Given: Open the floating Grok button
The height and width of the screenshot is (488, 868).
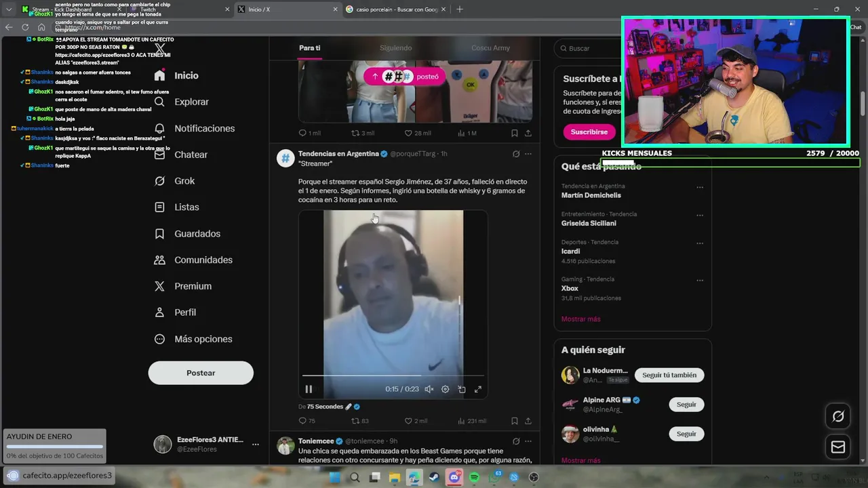Looking at the screenshot, I should [838, 417].
